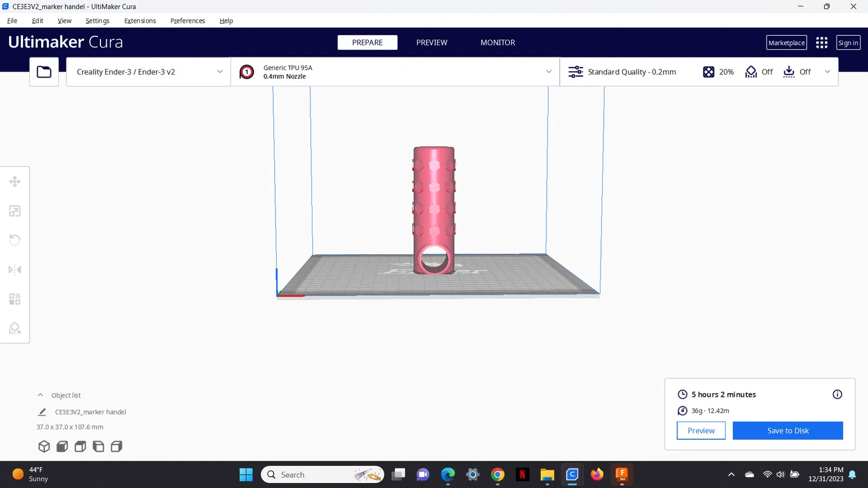Switch to the PREPARE stage
Image resolution: width=868 pixels, height=488 pixels.
pos(367,42)
